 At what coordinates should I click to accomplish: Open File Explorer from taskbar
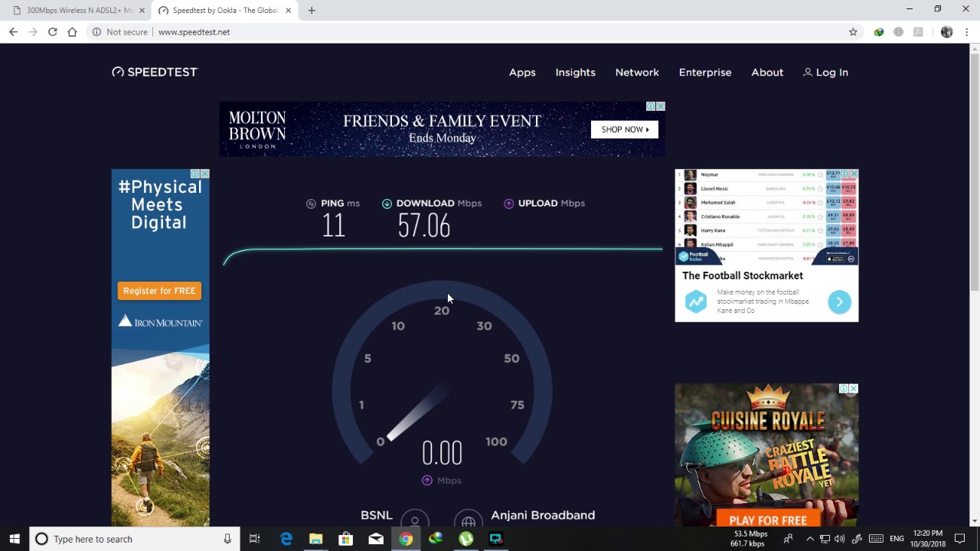(x=315, y=539)
